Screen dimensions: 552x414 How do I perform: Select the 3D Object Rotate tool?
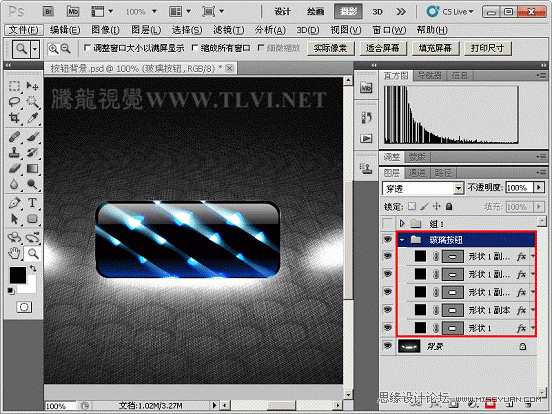coord(14,238)
